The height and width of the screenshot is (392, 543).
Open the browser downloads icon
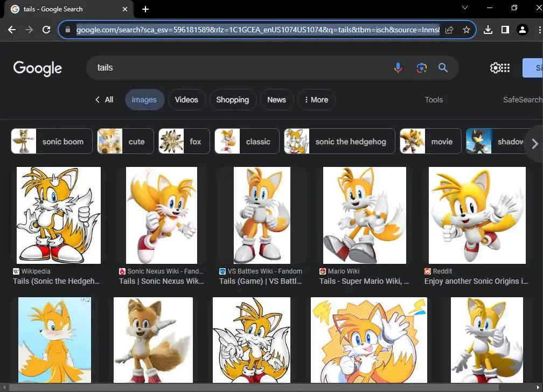[x=488, y=30]
